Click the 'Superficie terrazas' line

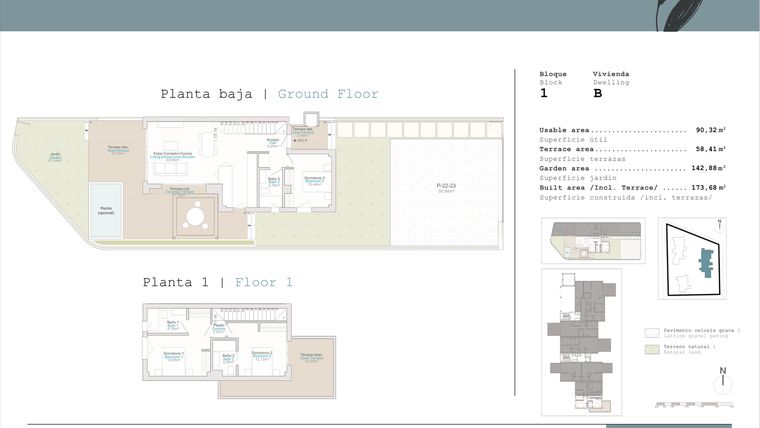pos(582,159)
